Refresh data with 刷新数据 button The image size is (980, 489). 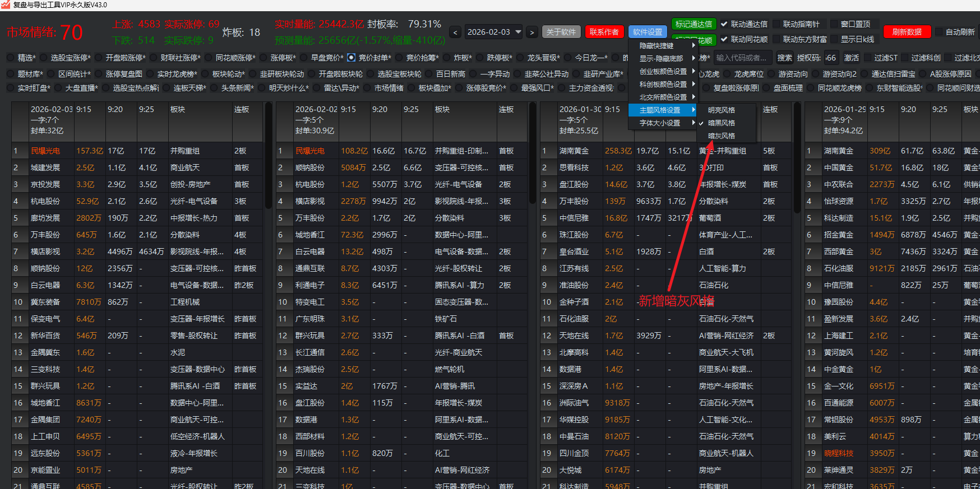907,32
